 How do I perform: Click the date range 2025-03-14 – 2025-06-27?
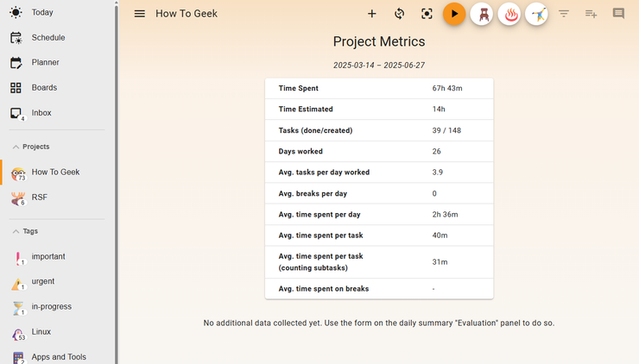(379, 66)
